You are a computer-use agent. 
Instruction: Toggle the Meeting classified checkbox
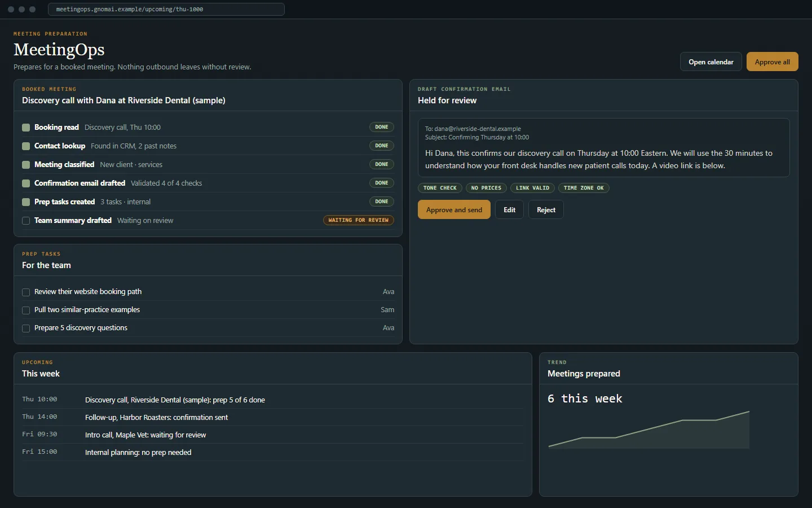[26, 165]
